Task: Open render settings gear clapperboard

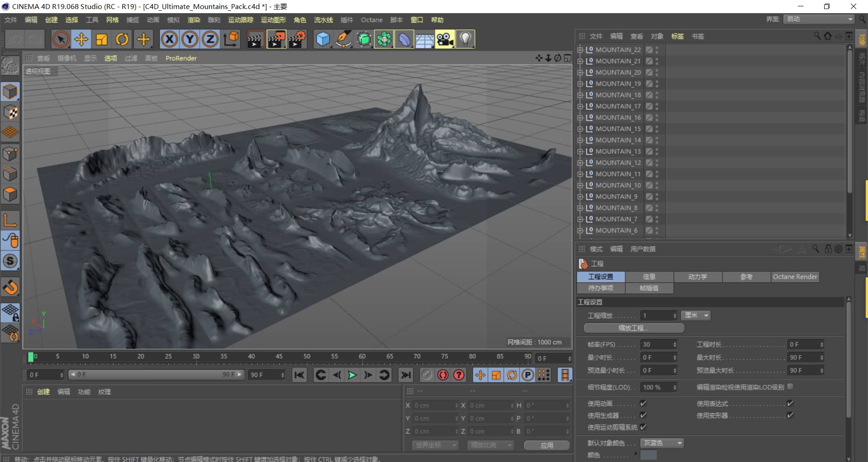Action: (x=297, y=39)
